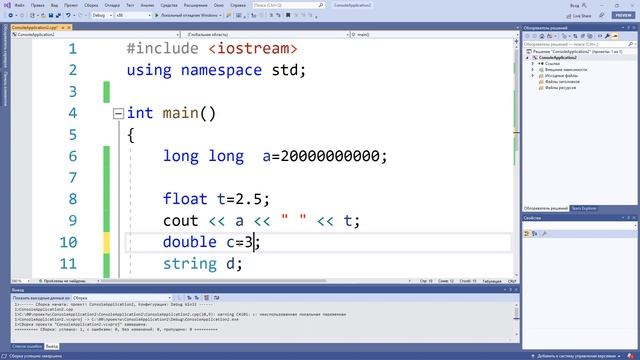The width and height of the screenshot is (640, 360).
Task: Click the Collapse All icon in Solution Explorer
Action: tap(582, 36)
